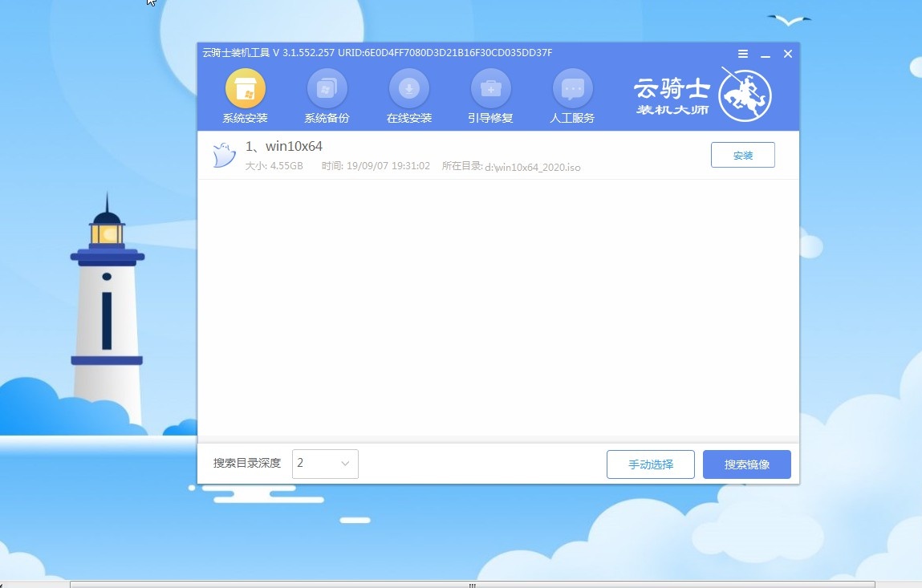Open the 引导修复 boot repair icon
Viewport: 922px width, 588px height.
(491, 89)
